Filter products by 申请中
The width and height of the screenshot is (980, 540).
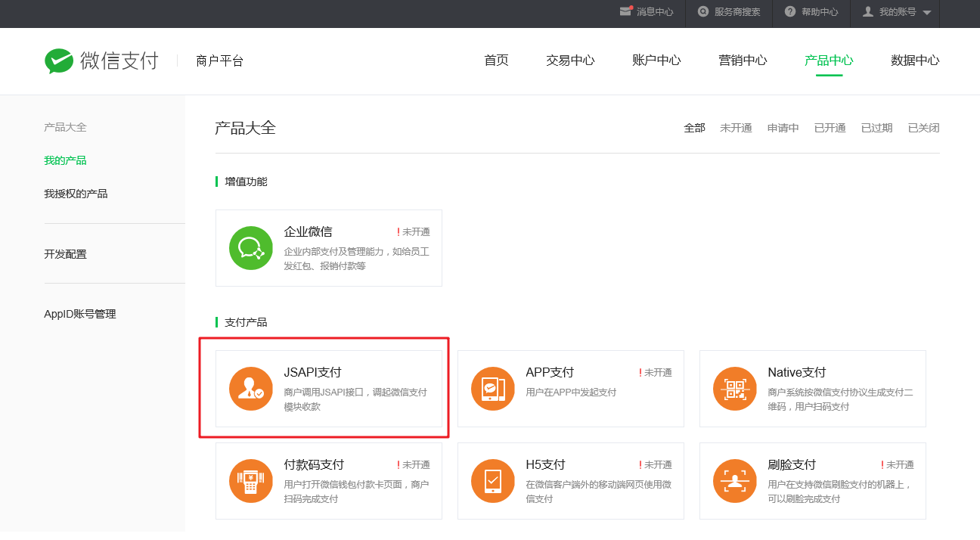click(x=783, y=128)
